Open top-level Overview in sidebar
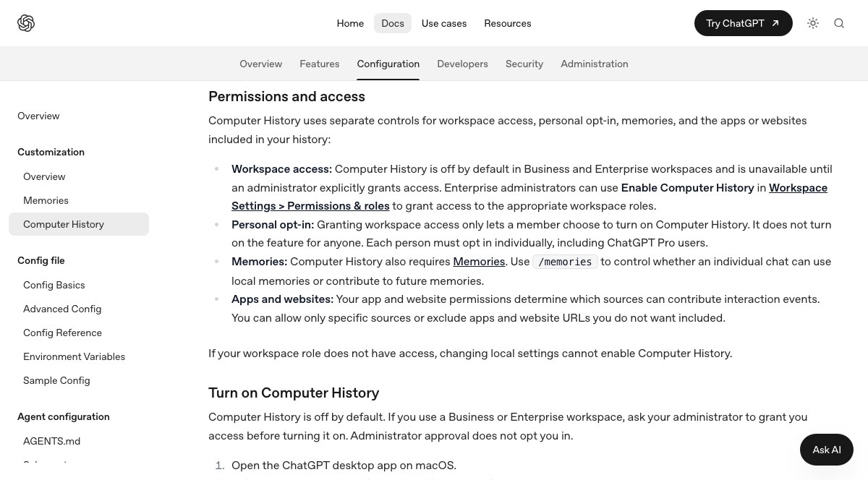This screenshot has width=868, height=480. pyautogui.click(x=38, y=116)
